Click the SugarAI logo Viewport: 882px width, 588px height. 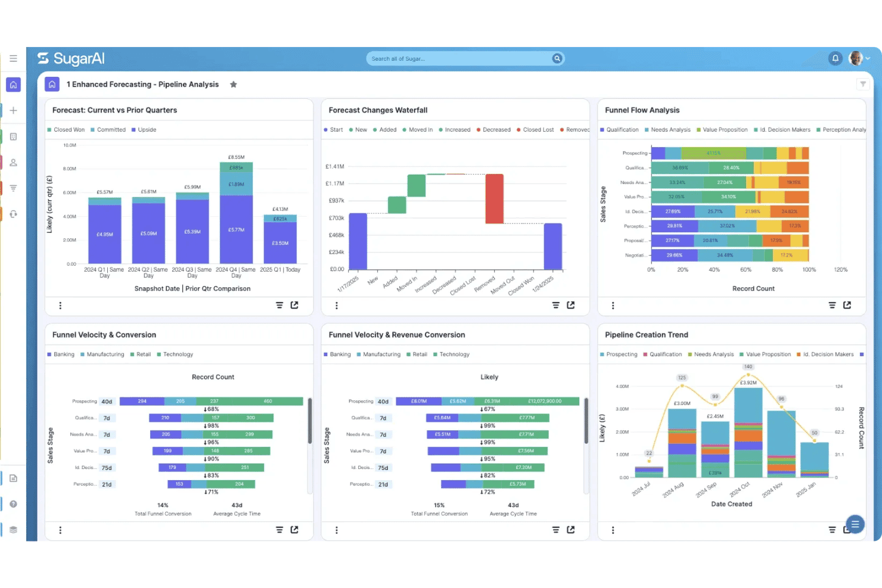tap(71, 58)
